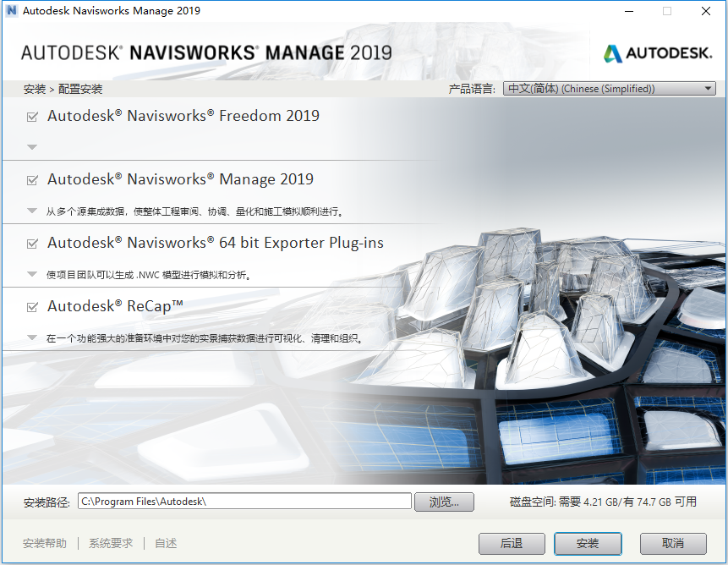This screenshot has width=728, height=565.
Task: Click the description 从多个源集成数据 under Manage
Action: (x=195, y=211)
